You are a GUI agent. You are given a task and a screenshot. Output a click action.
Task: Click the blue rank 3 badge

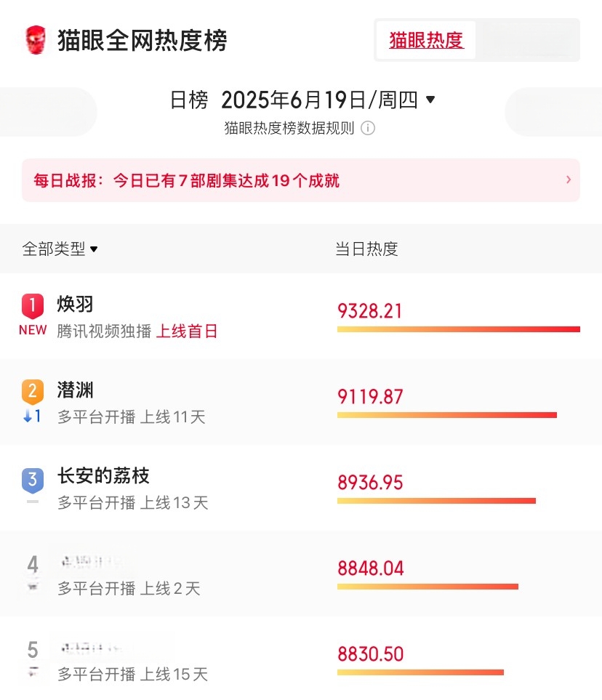click(x=33, y=480)
